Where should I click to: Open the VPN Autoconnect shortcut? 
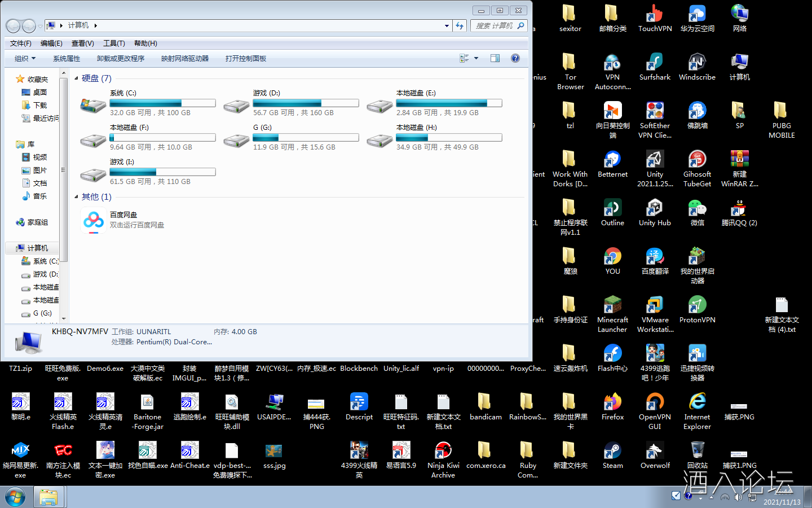coord(612,71)
